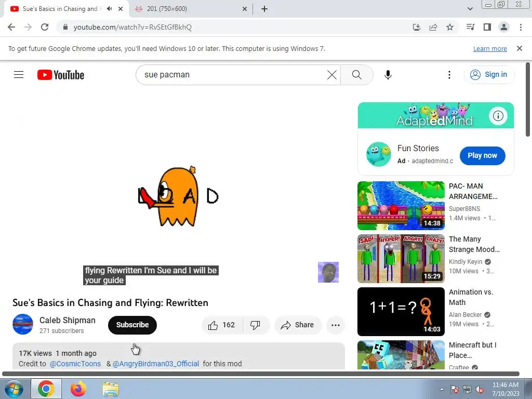This screenshot has height=399, width=532.
Task: Open Chrome three-dot menu
Action: click(x=521, y=27)
